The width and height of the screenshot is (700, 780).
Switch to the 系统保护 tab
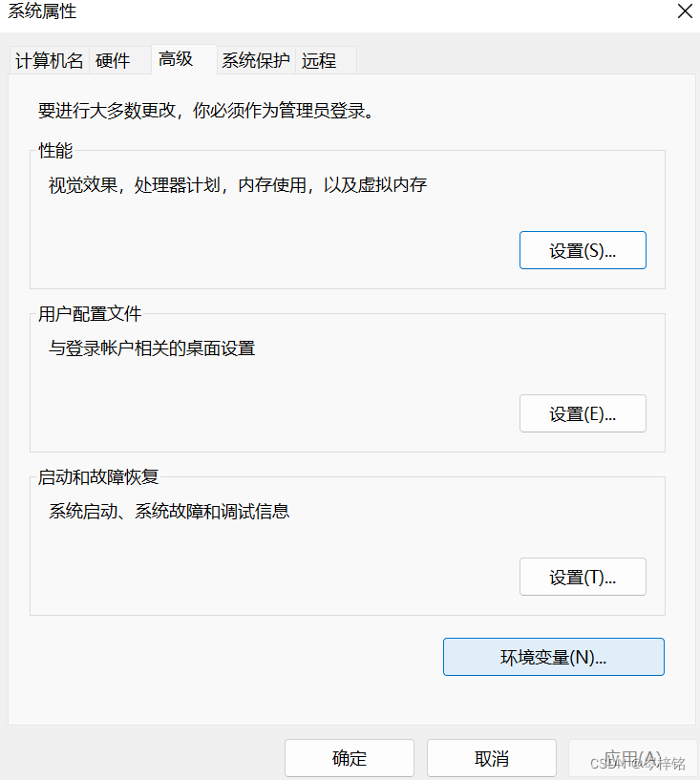coord(252,60)
